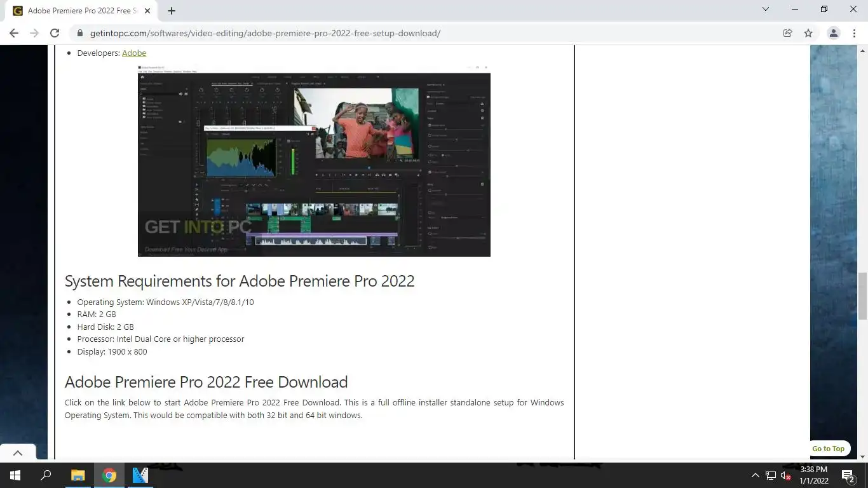This screenshot has width=868, height=488.
Task: Click the System Requirements heading
Action: click(x=240, y=281)
